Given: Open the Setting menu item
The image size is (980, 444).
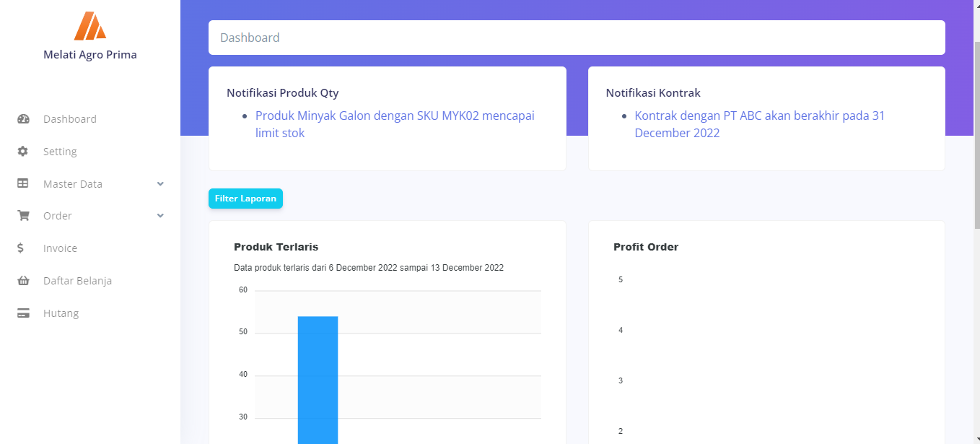Looking at the screenshot, I should 60,152.
